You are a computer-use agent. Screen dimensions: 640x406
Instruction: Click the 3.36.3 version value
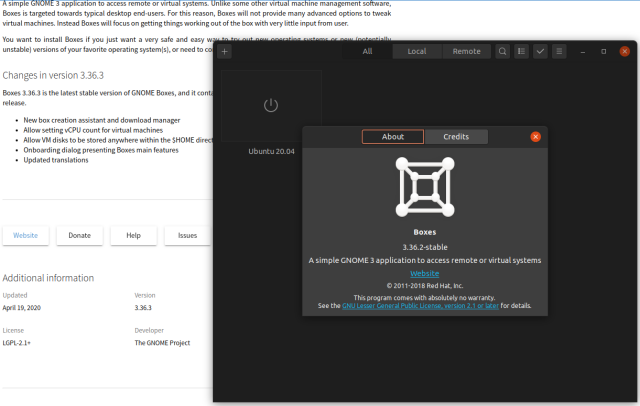click(143, 308)
